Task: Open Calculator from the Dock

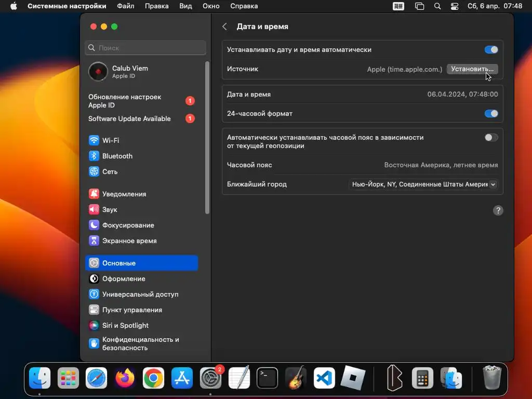Action: (x=422, y=378)
